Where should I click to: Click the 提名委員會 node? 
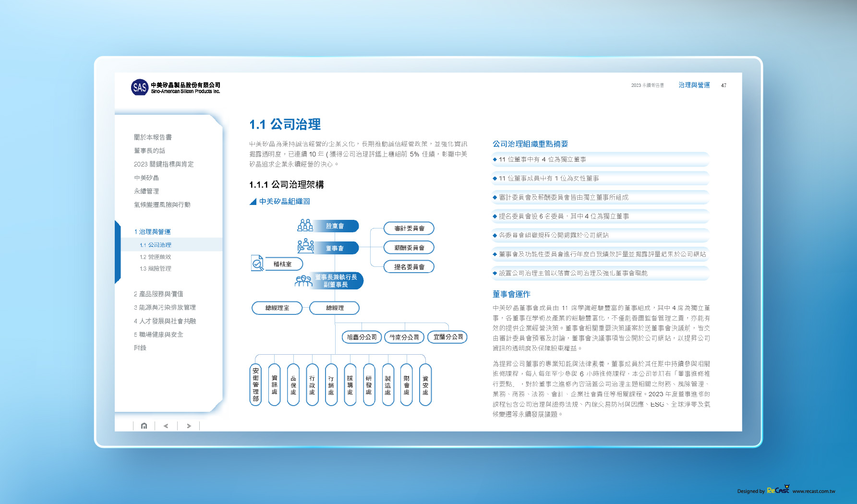[409, 266]
